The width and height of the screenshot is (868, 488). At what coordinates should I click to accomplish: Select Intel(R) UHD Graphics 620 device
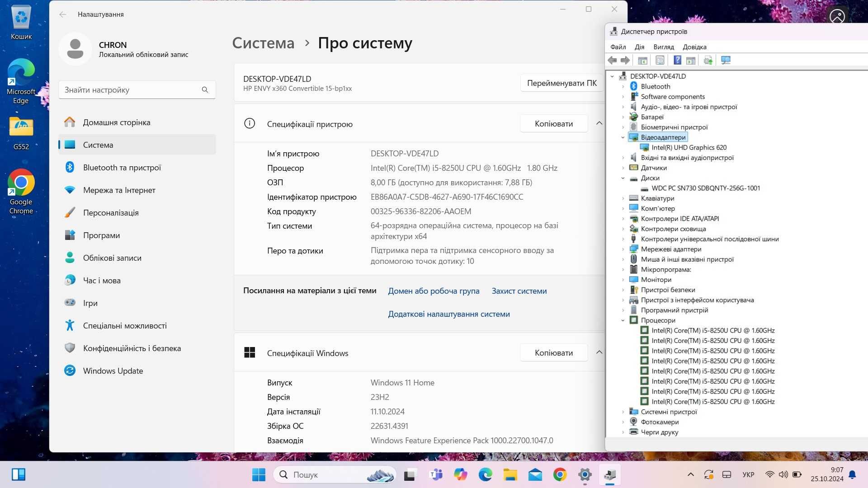point(689,147)
